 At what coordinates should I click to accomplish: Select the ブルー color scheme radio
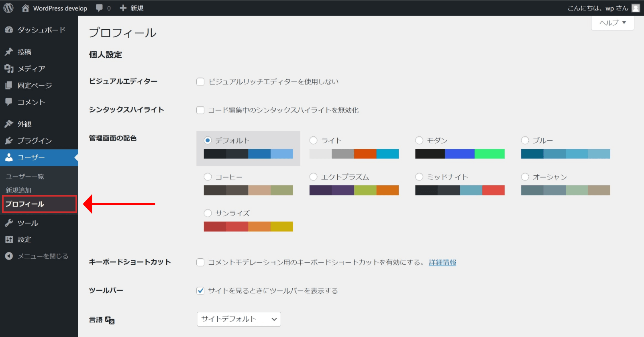pyautogui.click(x=525, y=140)
